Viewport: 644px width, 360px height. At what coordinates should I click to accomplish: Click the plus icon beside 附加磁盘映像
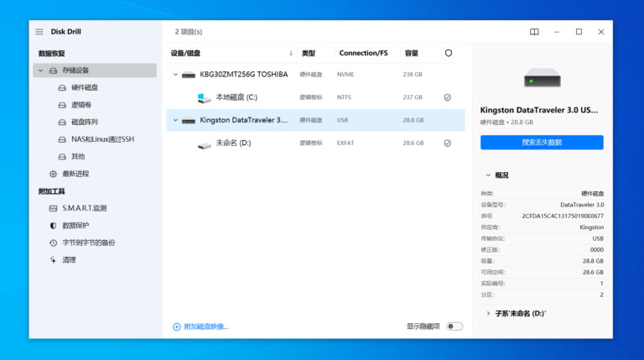tap(177, 326)
